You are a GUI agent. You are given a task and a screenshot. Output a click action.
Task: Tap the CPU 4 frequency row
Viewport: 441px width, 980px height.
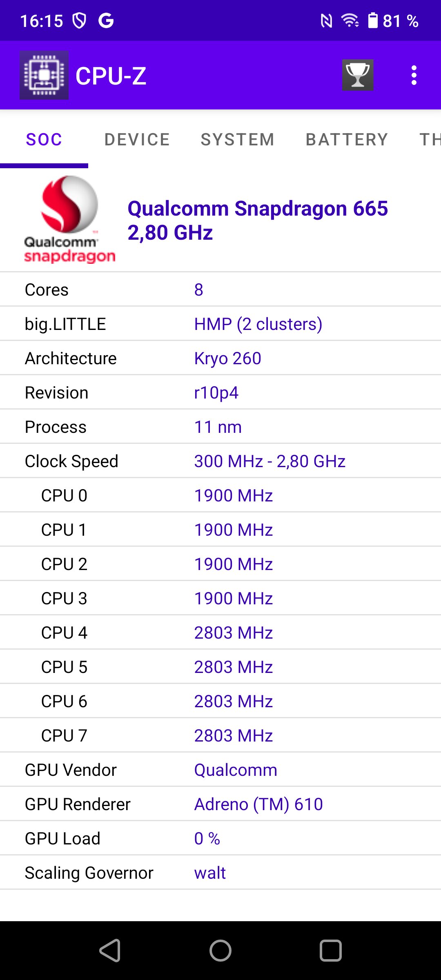[x=220, y=633]
